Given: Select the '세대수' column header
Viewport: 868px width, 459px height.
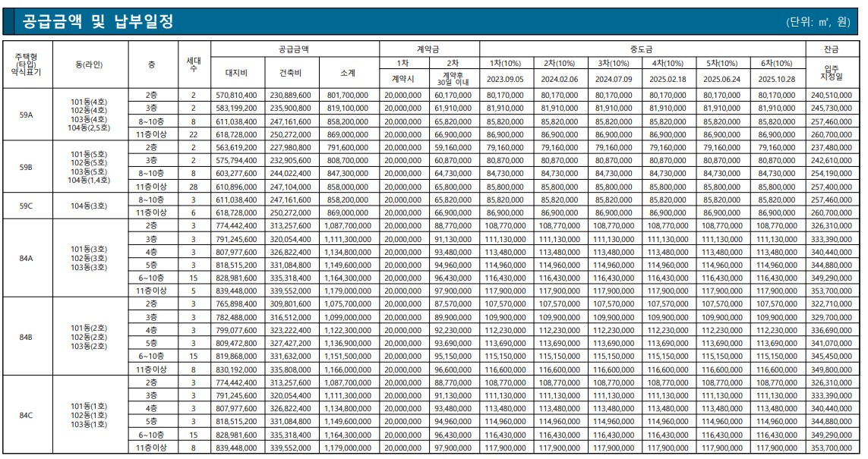Looking at the screenshot, I should click(x=194, y=64).
